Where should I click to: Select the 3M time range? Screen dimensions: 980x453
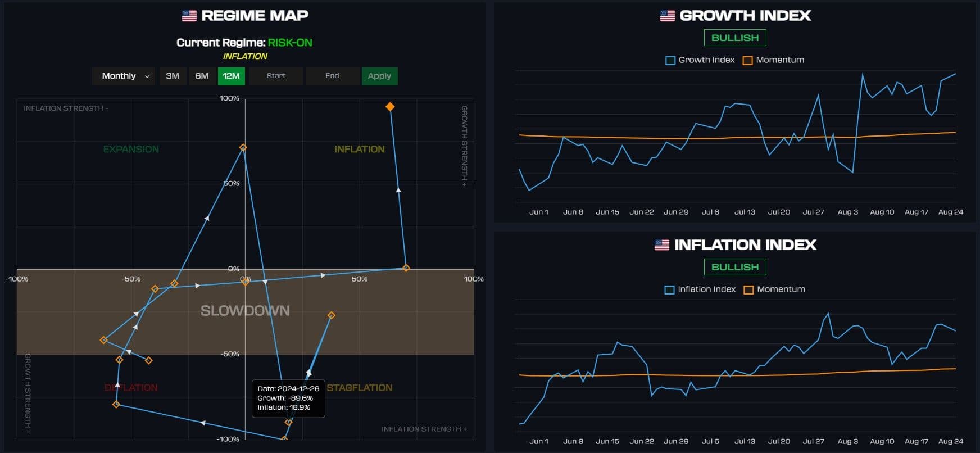[x=173, y=76]
